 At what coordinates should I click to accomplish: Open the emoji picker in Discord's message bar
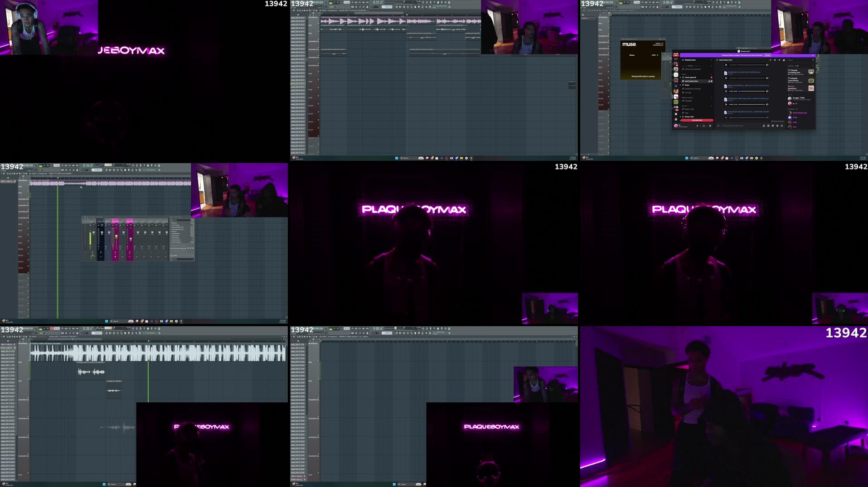pyautogui.click(x=777, y=125)
